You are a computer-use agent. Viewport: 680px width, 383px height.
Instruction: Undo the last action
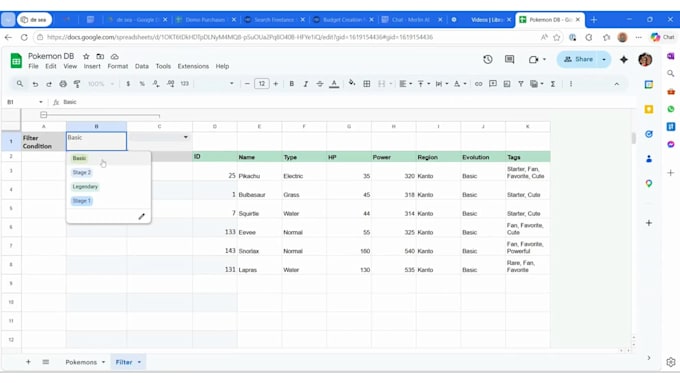pyautogui.click(x=35, y=84)
